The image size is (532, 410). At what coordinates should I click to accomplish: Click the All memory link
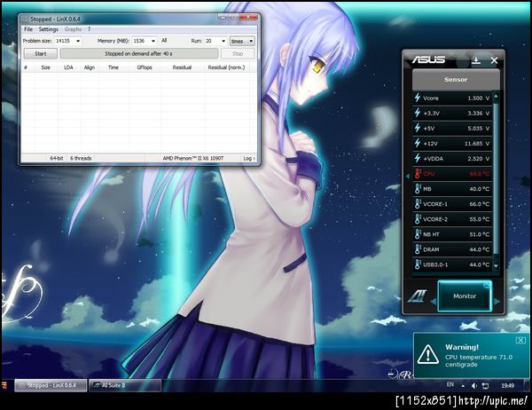tap(164, 41)
